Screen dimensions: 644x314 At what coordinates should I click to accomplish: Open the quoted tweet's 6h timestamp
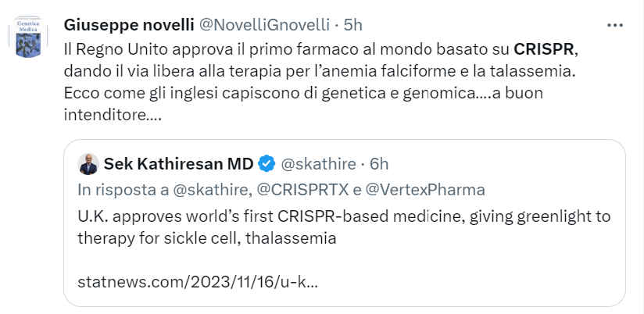point(379,164)
